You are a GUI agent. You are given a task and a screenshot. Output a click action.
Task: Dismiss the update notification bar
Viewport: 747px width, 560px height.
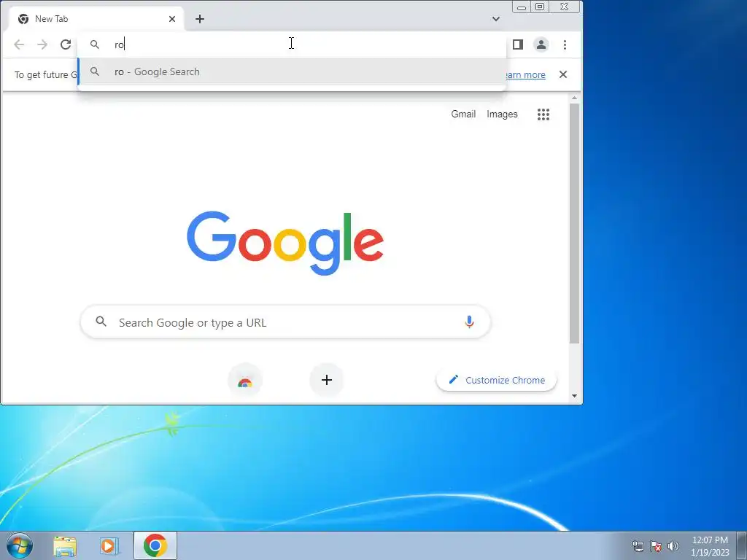pos(563,75)
